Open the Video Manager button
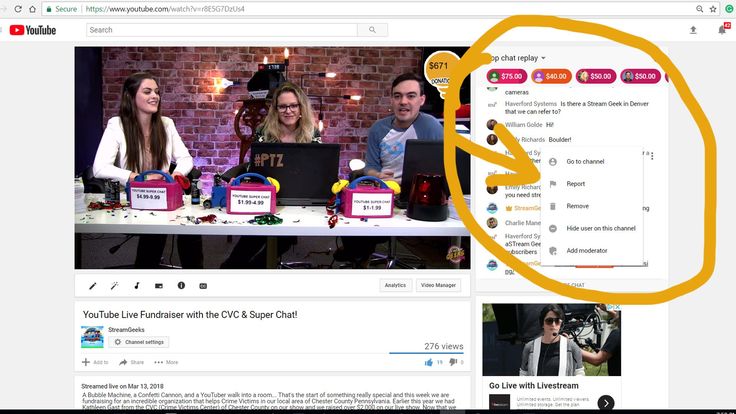The height and width of the screenshot is (414, 736). pos(438,285)
